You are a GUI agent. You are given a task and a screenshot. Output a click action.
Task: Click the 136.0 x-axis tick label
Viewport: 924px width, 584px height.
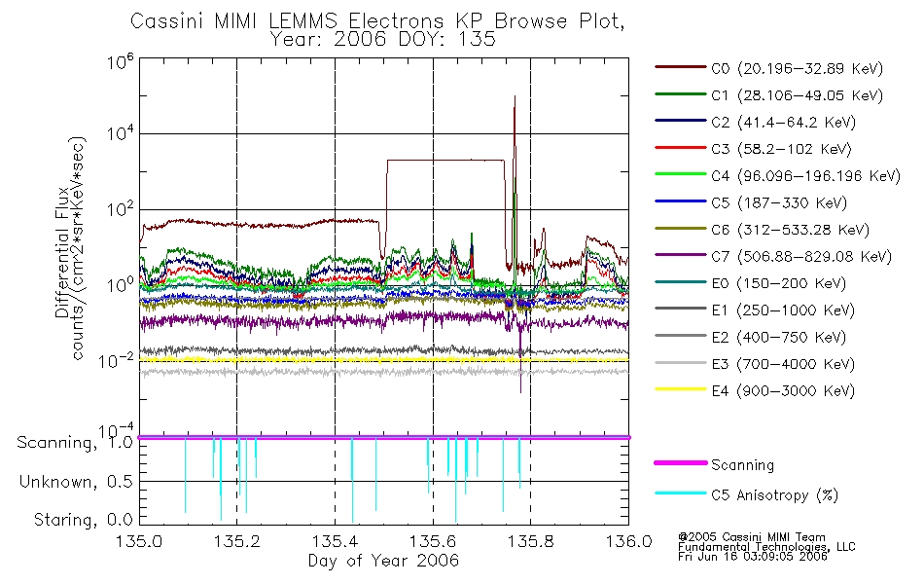[628, 541]
